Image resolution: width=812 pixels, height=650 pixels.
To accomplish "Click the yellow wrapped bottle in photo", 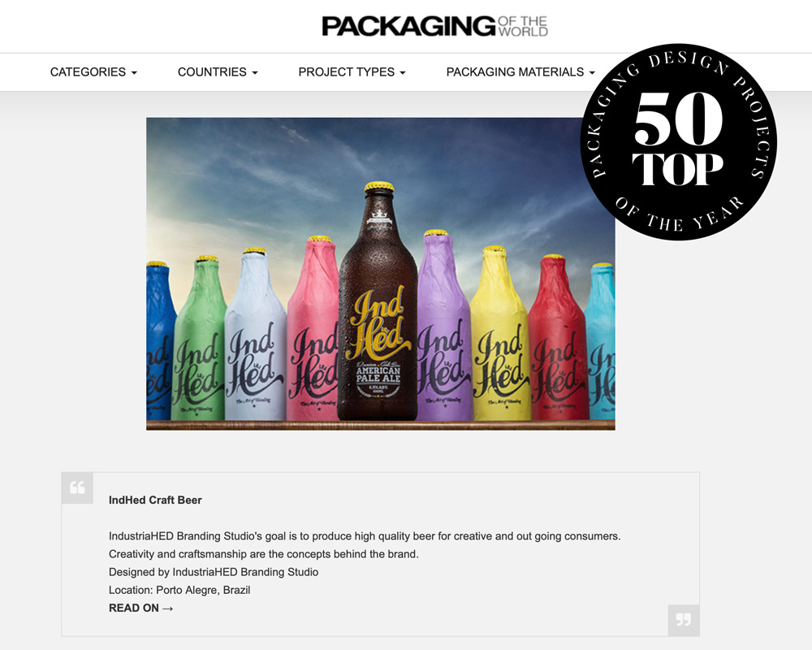I will 500,333.
